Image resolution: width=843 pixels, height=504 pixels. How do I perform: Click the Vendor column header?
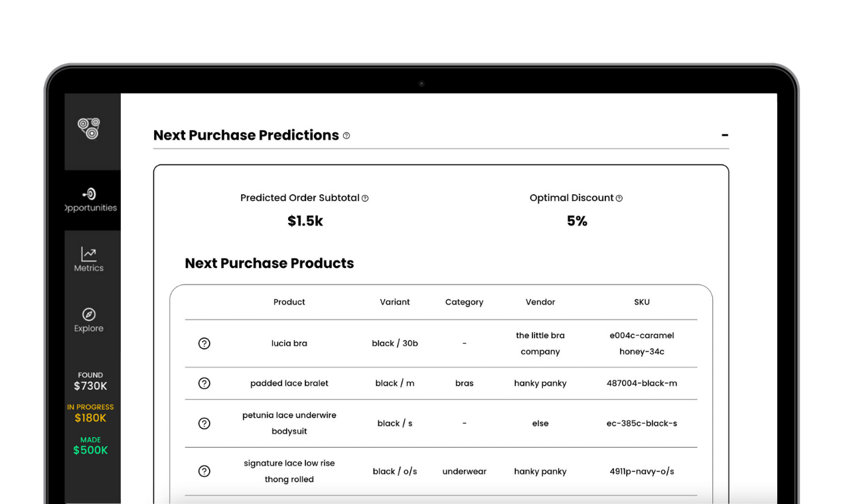click(540, 302)
